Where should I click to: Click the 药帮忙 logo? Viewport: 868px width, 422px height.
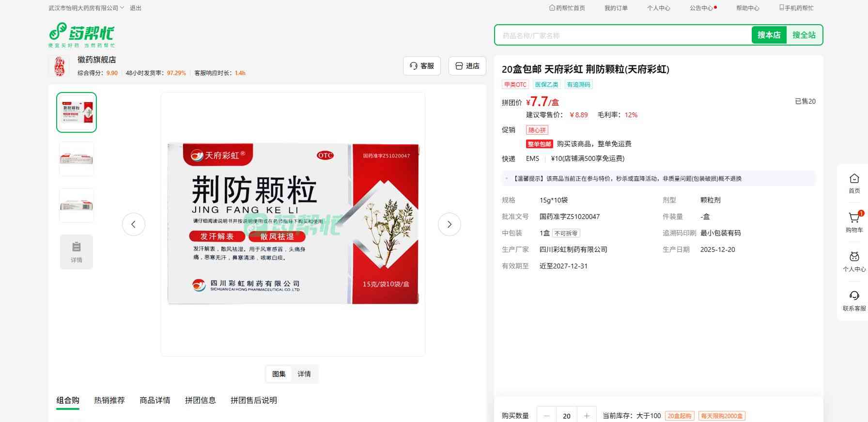click(x=81, y=35)
